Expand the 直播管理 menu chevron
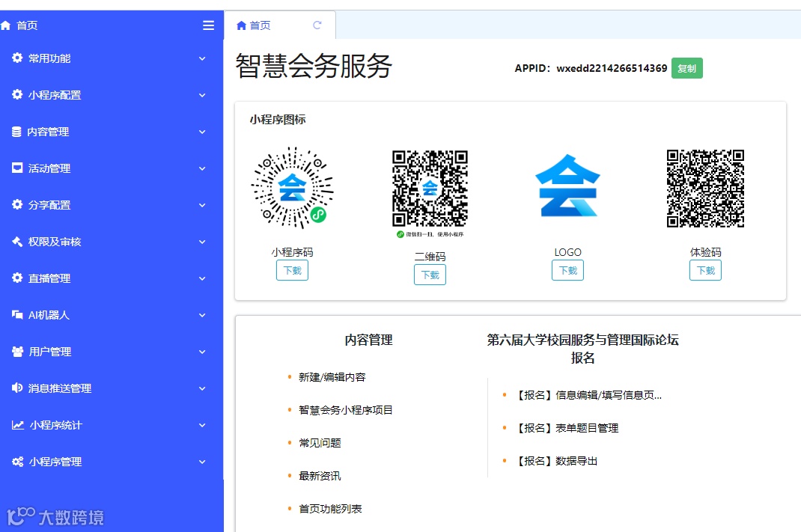The height and width of the screenshot is (532, 801). [x=202, y=279]
